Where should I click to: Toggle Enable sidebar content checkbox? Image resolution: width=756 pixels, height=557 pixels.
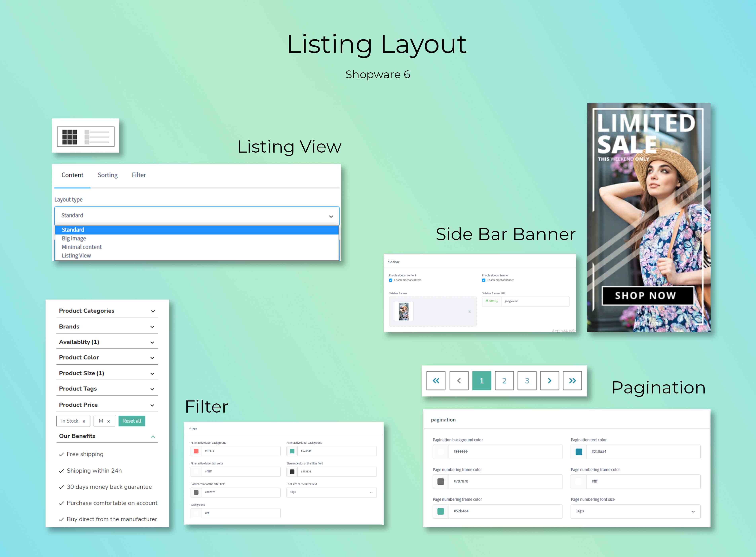(x=391, y=280)
